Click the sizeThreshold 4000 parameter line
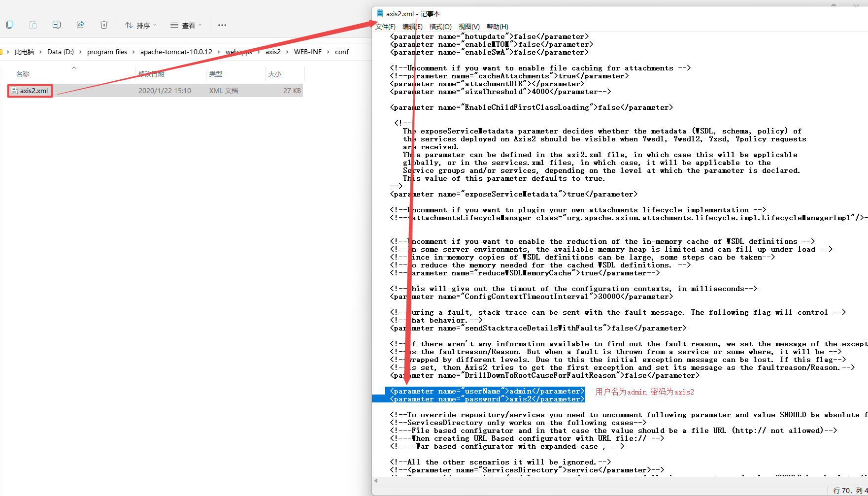This screenshot has height=496, width=868. [x=501, y=92]
